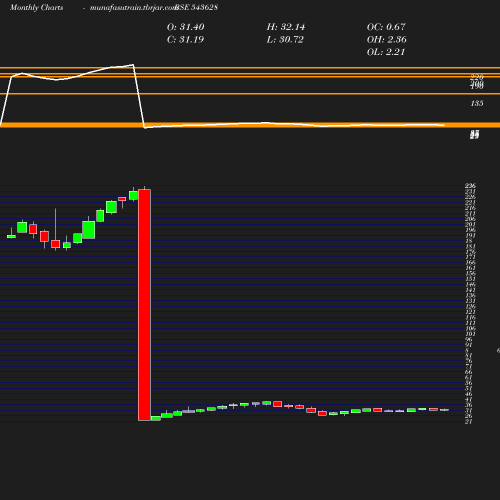Click the 'Monthly Charts' title text

[36, 7]
